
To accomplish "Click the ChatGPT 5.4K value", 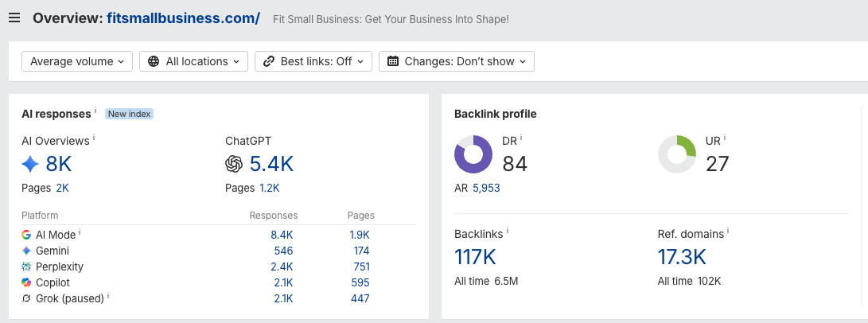I will click(x=271, y=164).
